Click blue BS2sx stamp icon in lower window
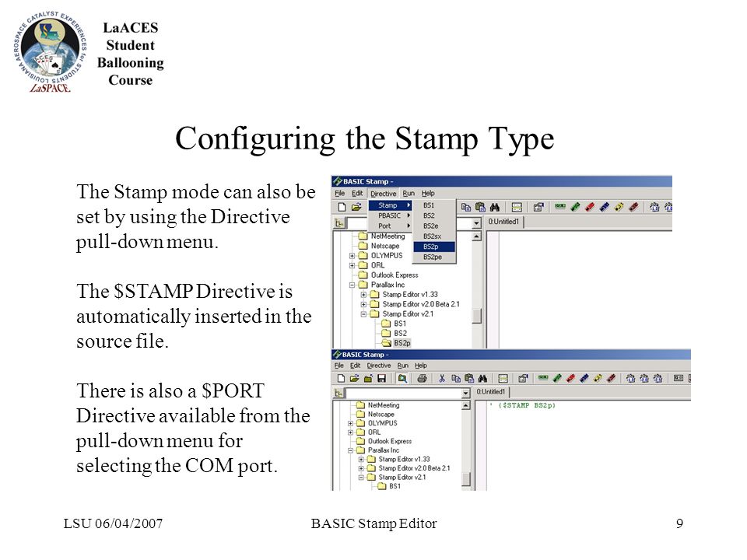This screenshot has width=747, height=560. (584, 379)
